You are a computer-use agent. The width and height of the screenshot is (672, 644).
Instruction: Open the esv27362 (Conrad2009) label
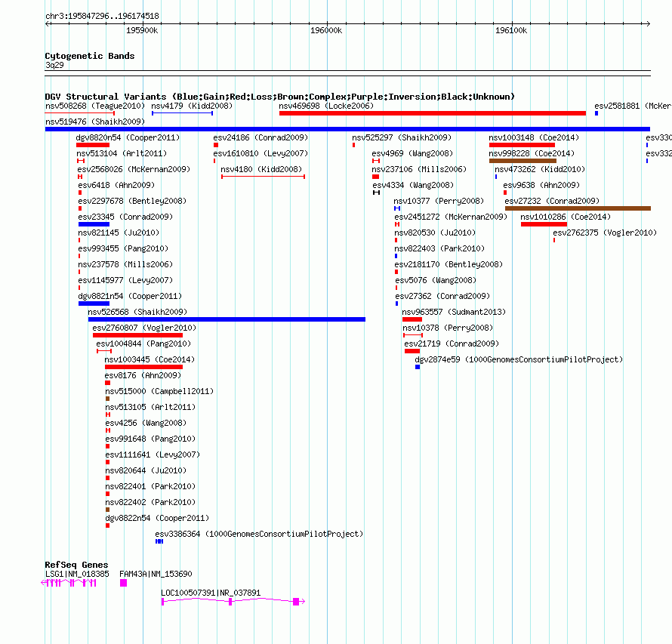pos(442,296)
